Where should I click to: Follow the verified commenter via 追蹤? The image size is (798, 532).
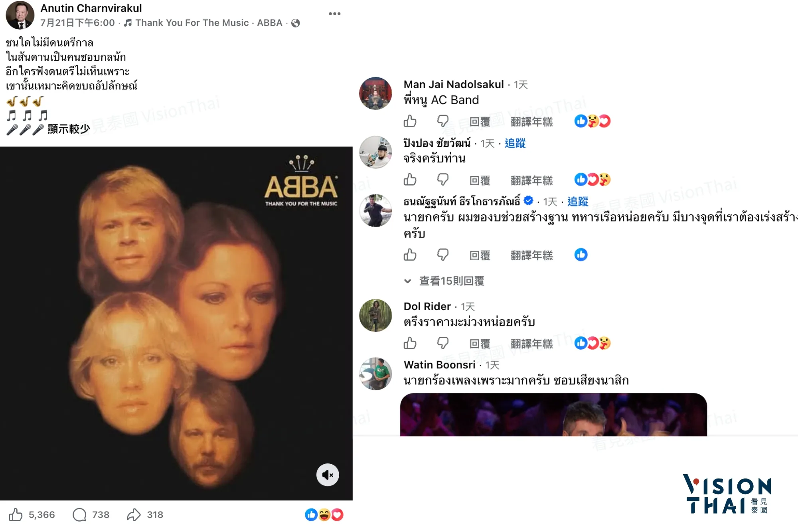(578, 201)
